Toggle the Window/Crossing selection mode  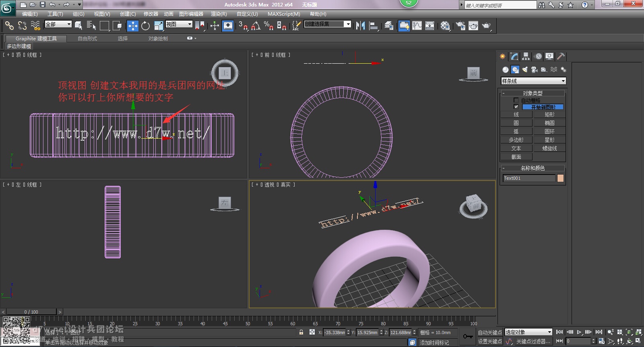[118, 26]
